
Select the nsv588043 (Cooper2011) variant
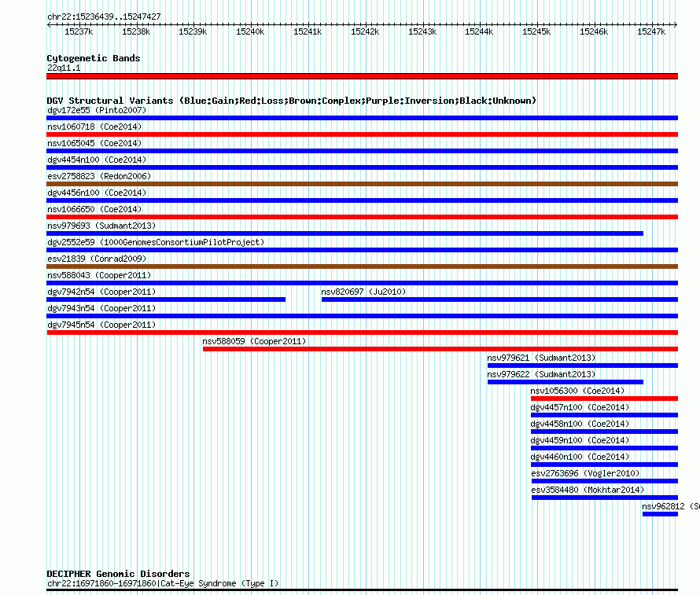[99, 275]
